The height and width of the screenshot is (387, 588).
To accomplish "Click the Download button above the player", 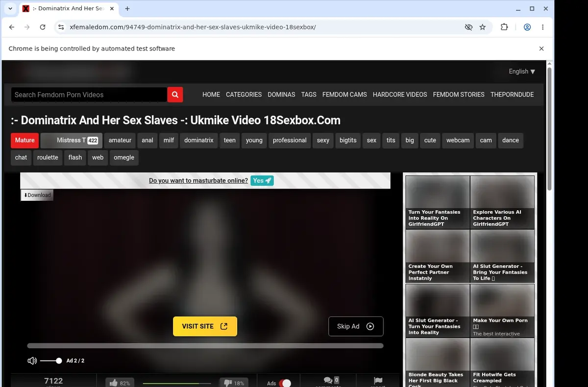I will pyautogui.click(x=37, y=195).
